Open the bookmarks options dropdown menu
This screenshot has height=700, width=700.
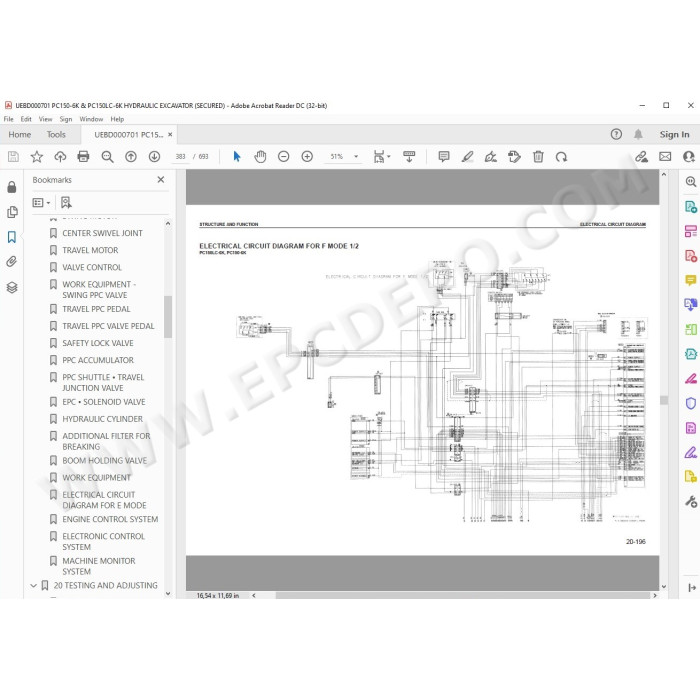pos(41,203)
